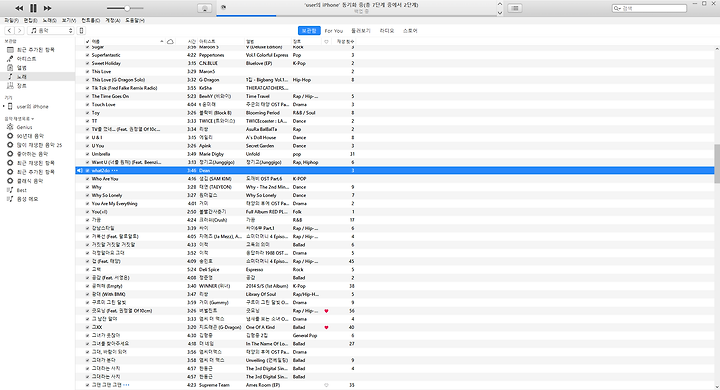The width and height of the screenshot is (720, 390).
Task: Toggle the outline heart on 그땐 그땐 그땐 row
Action: (326, 385)
